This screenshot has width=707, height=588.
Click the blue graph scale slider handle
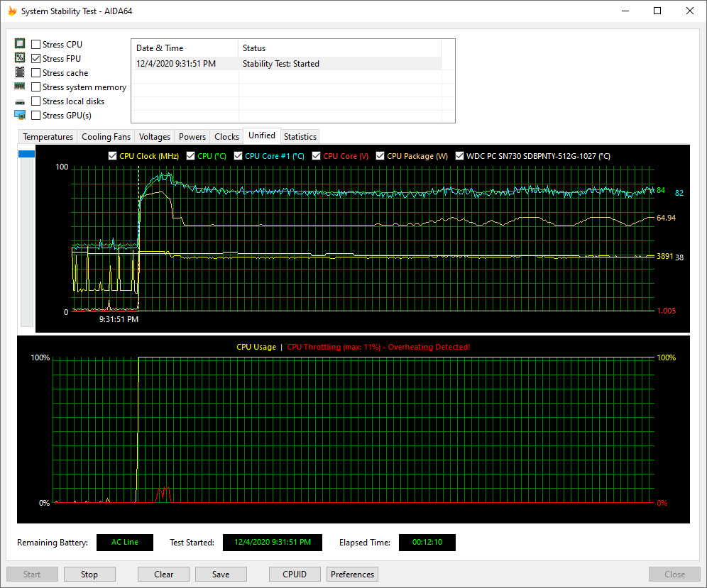(26, 154)
